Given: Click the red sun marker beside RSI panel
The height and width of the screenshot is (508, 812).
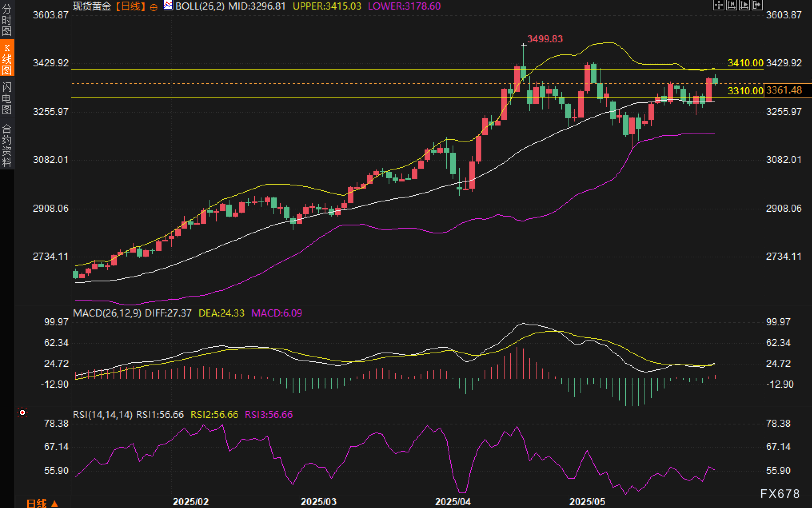Looking at the screenshot, I should pos(22,412).
